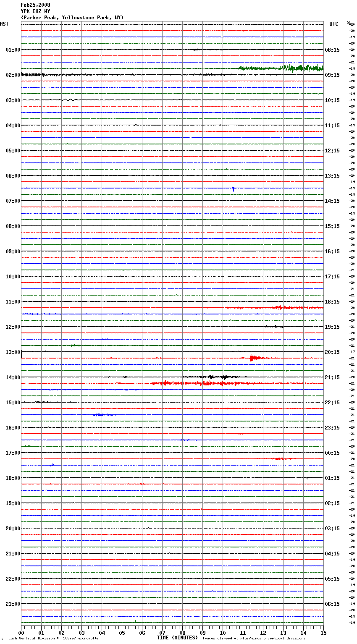Click the DC column header at top right
The height and width of the screenshot is (644, 357).
pos(349,23)
